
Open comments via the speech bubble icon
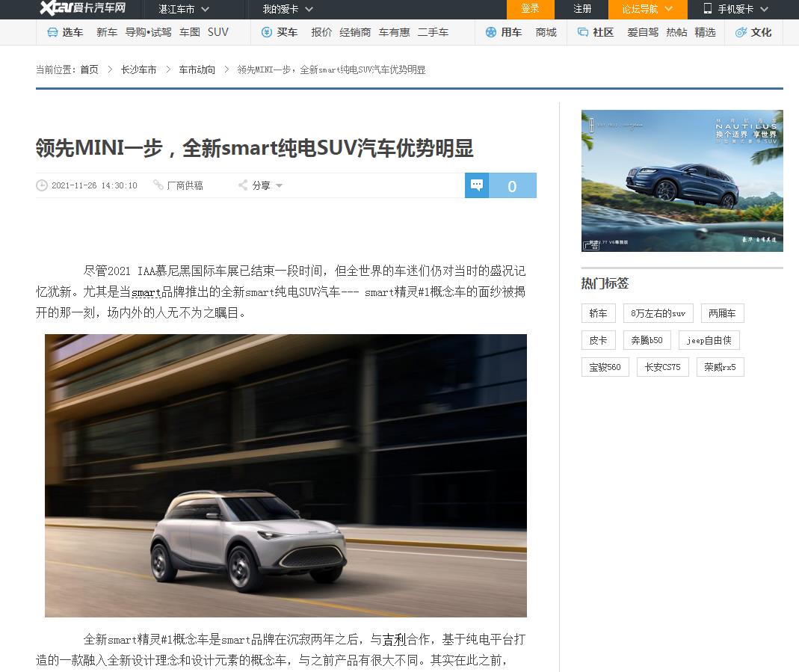coord(477,185)
